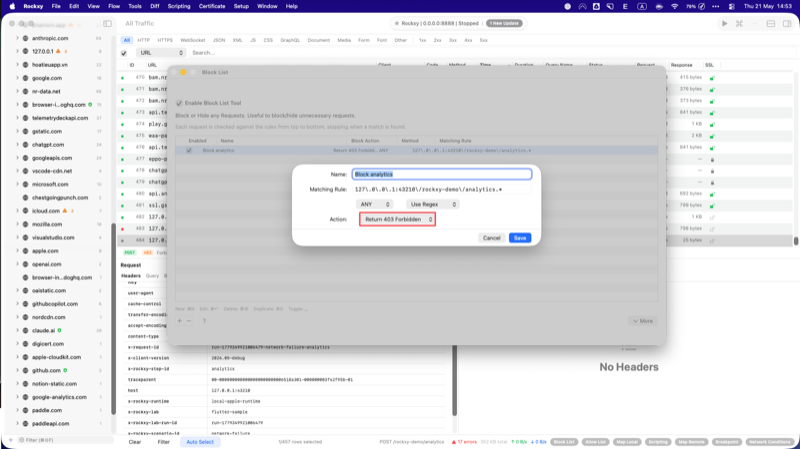The image size is (800, 449).
Task: Click the Matching Rule input field
Action: tap(442, 189)
